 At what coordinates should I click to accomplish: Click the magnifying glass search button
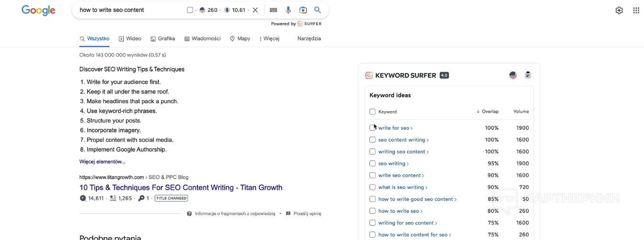(x=318, y=10)
